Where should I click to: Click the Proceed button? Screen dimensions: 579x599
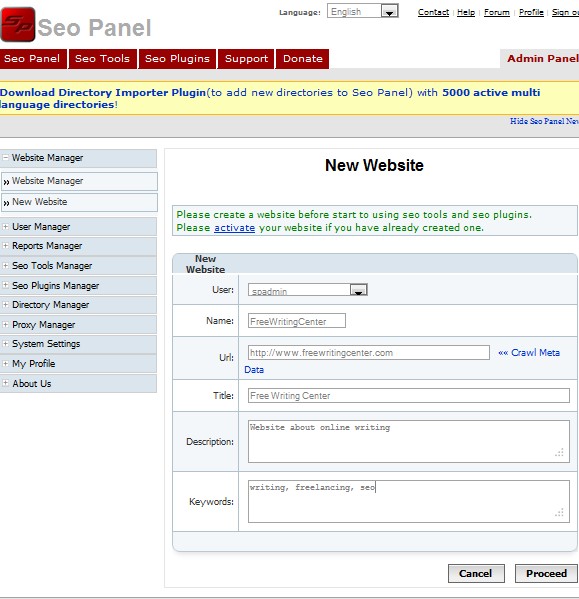(546, 573)
